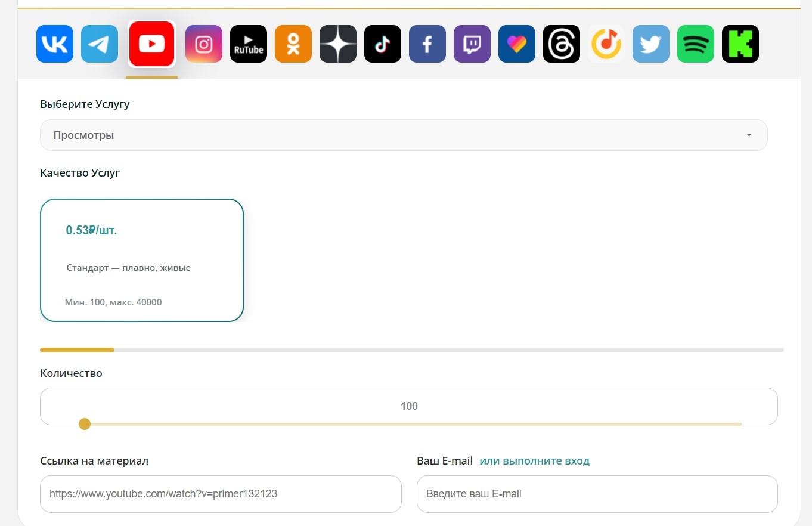
Task: Focus the YouTube material link field
Action: pos(221,494)
